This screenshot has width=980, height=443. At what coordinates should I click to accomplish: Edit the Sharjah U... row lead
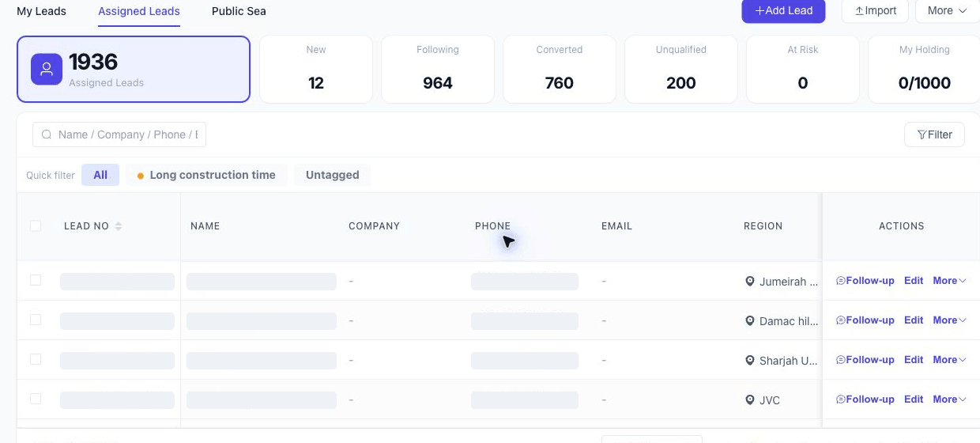[914, 360]
